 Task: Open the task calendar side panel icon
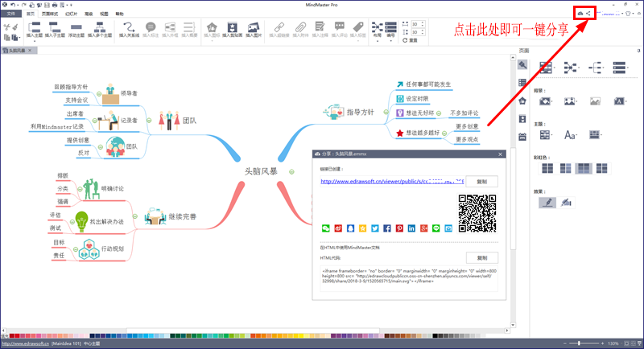coord(522,137)
